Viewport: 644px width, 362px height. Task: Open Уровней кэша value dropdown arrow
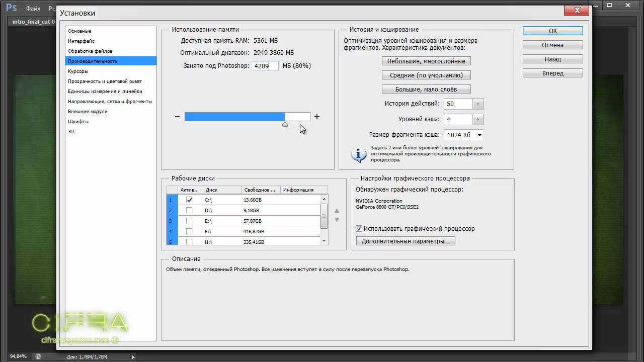(478, 120)
